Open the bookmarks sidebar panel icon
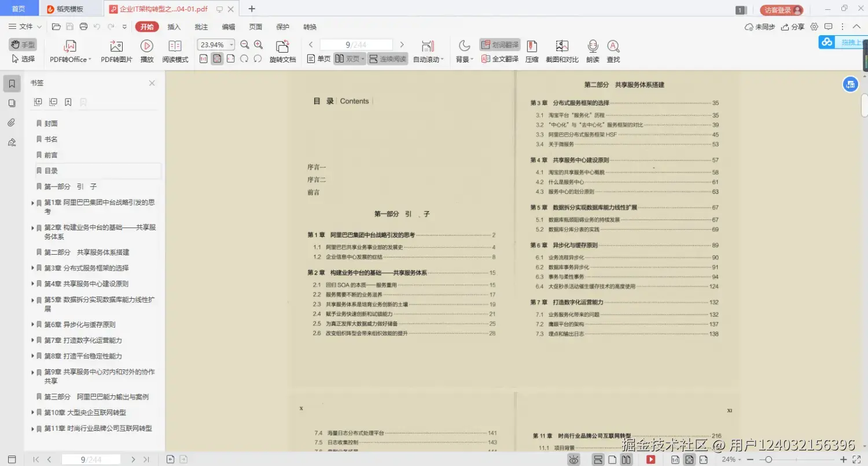This screenshot has height=466, width=868. 12,84
